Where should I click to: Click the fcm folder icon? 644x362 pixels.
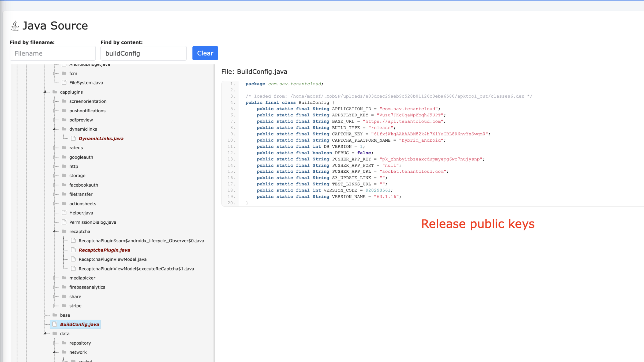64,73
